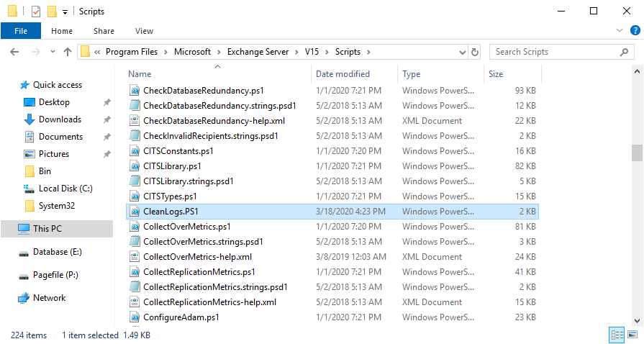The width and height of the screenshot is (644, 344).
Task: Select the CheckDatabaseRedundancy.strings.psd1 file icon
Action: (135, 106)
